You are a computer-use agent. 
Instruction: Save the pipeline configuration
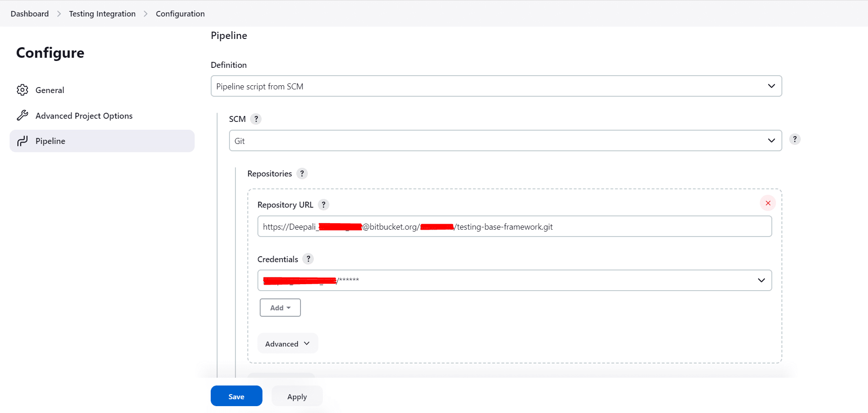236,396
